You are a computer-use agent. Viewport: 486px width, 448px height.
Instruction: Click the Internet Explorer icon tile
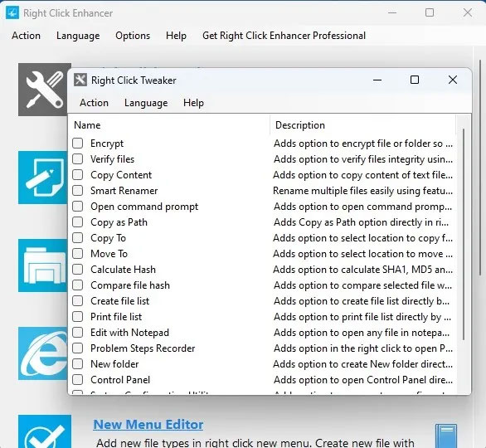(43, 353)
